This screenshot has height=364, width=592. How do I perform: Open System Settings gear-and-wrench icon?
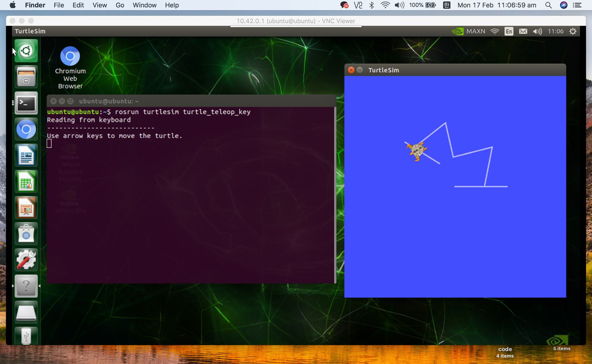pyautogui.click(x=26, y=260)
